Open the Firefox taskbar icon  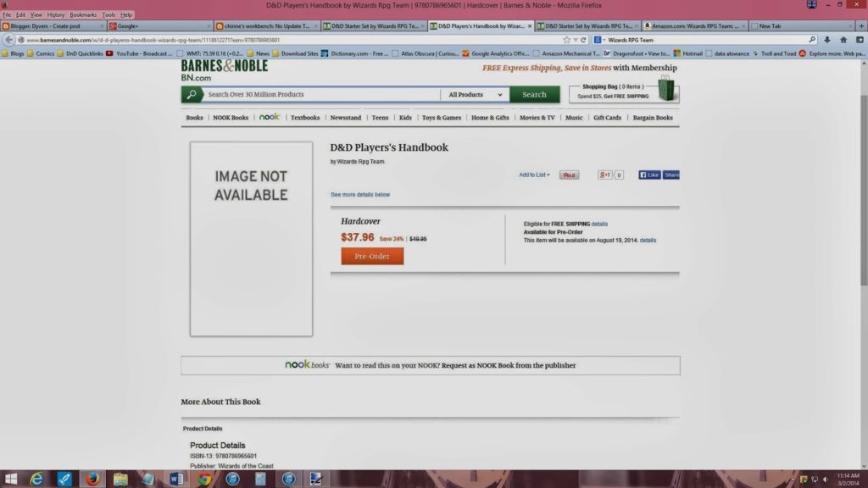(x=92, y=479)
